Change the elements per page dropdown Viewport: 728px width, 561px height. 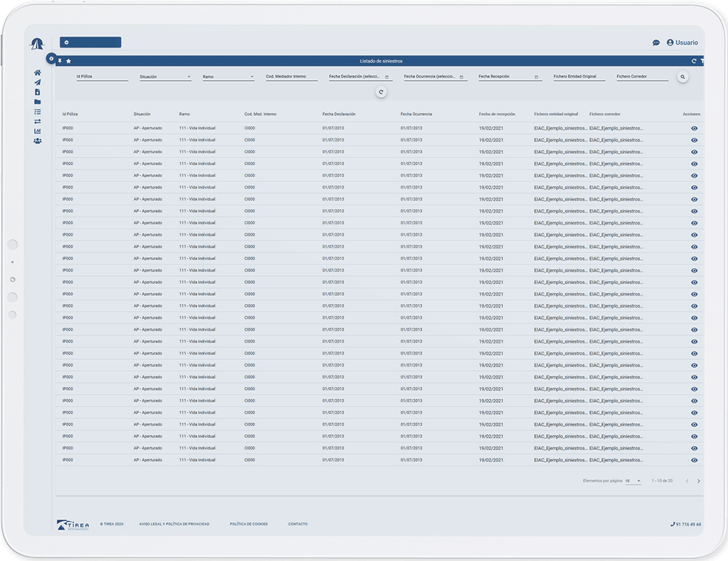tap(633, 481)
